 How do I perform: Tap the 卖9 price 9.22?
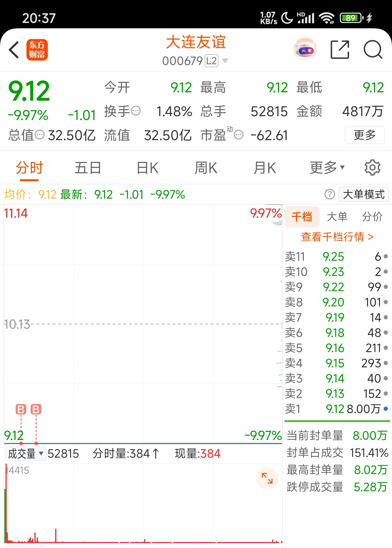pos(333,287)
